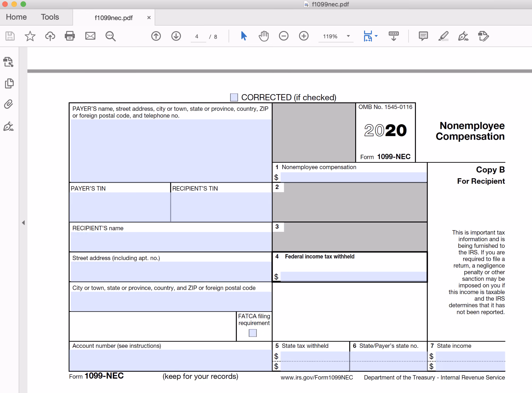
Task: Open the Sign document tool in toolbar
Action: [x=463, y=36]
